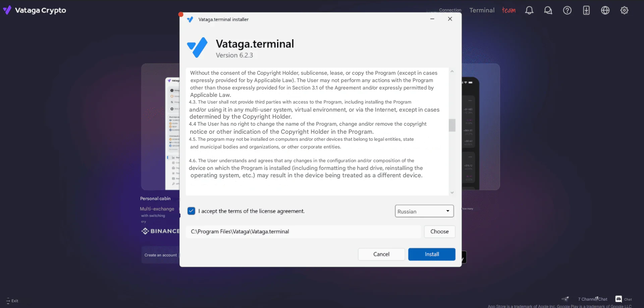Click the Vataga Crypto logo
This screenshot has width=644, height=308.
35,10
